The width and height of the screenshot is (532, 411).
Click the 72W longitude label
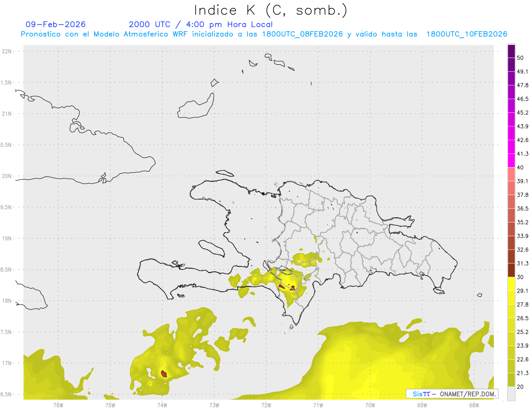pyautogui.click(x=266, y=405)
